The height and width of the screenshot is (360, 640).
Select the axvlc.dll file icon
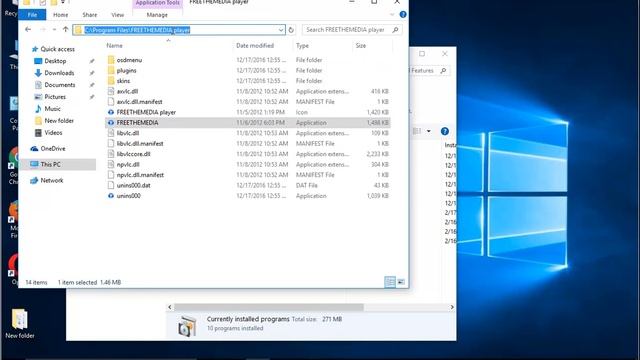[x=111, y=91]
